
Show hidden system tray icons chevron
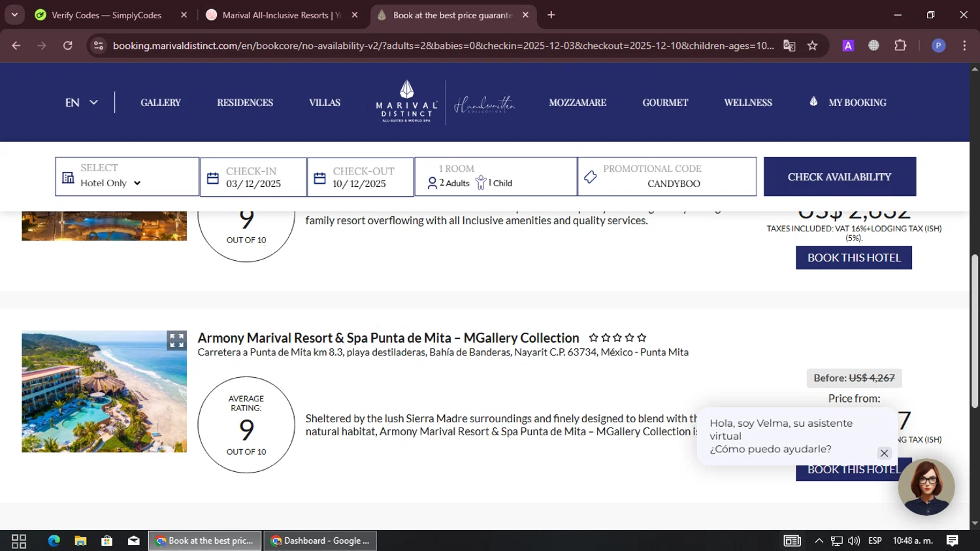click(819, 541)
